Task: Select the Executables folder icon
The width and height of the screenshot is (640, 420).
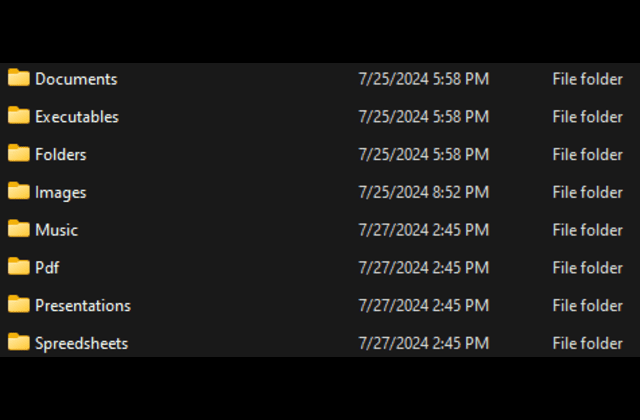Action: 18,116
